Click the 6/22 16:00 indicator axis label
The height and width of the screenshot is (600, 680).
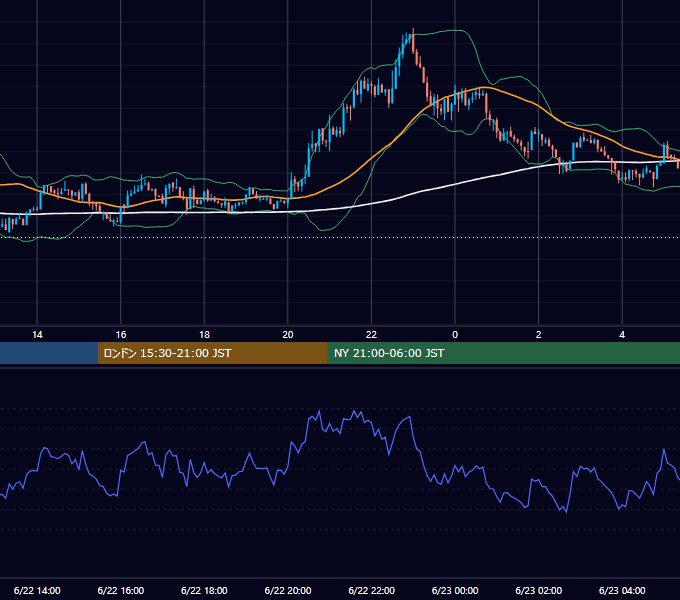[x=121, y=590]
